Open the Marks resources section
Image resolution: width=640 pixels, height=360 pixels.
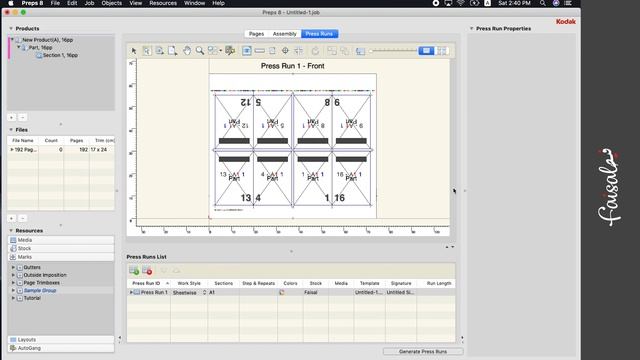(61, 257)
